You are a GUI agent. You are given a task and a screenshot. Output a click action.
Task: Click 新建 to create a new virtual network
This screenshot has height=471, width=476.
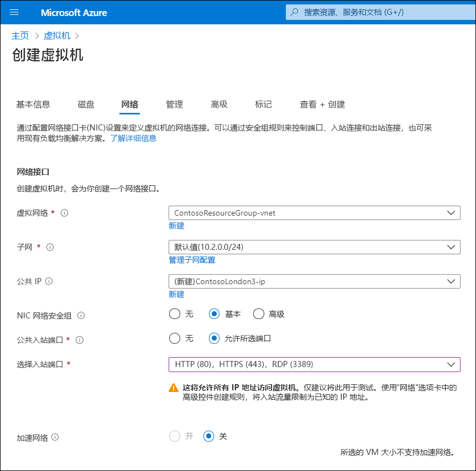[x=176, y=226]
